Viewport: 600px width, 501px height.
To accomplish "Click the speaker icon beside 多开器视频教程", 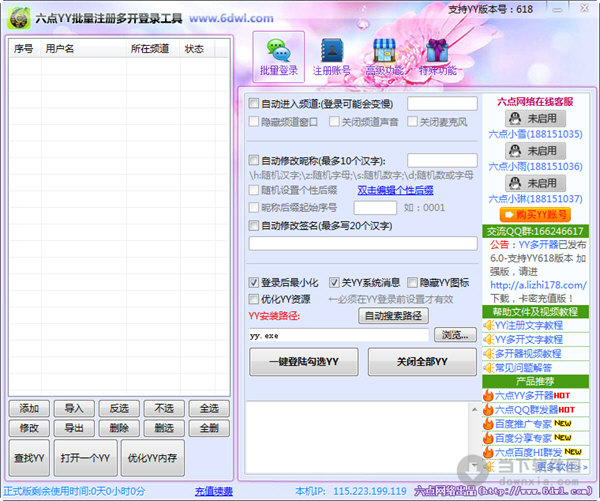I will pyautogui.click(x=489, y=354).
